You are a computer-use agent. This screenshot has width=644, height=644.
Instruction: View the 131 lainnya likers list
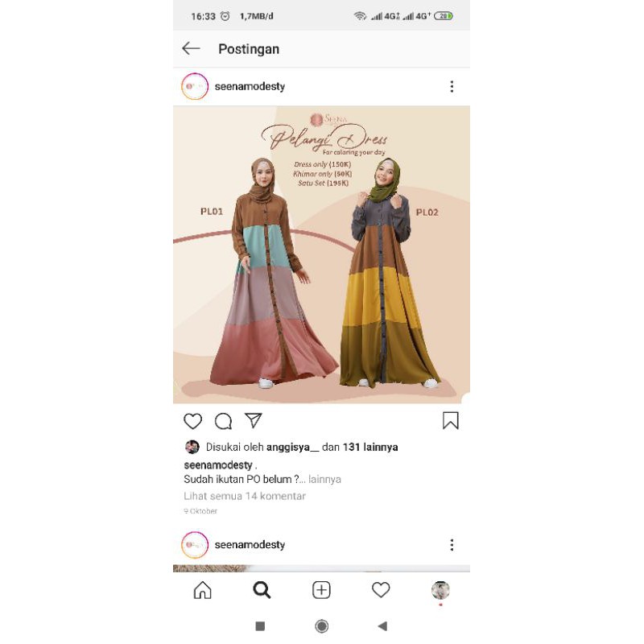pyautogui.click(x=370, y=447)
